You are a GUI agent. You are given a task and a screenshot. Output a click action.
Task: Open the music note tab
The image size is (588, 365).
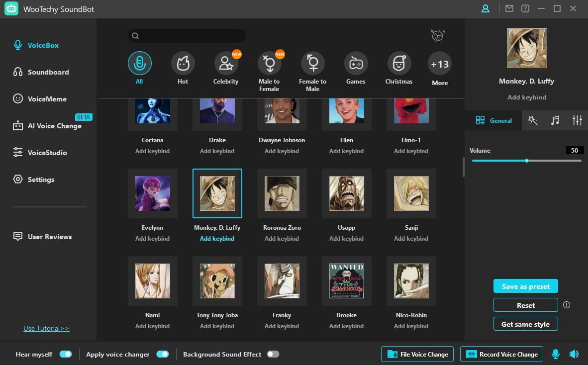click(x=555, y=120)
